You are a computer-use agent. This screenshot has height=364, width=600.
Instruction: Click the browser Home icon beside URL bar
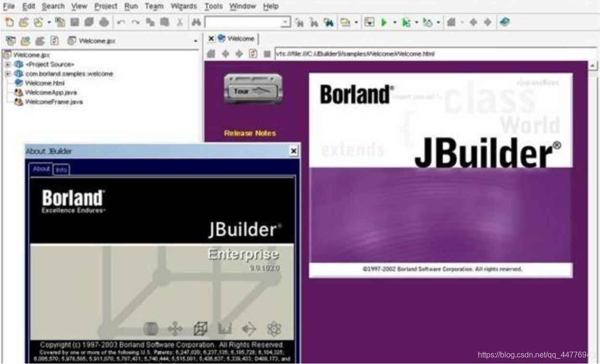pyautogui.click(x=211, y=54)
